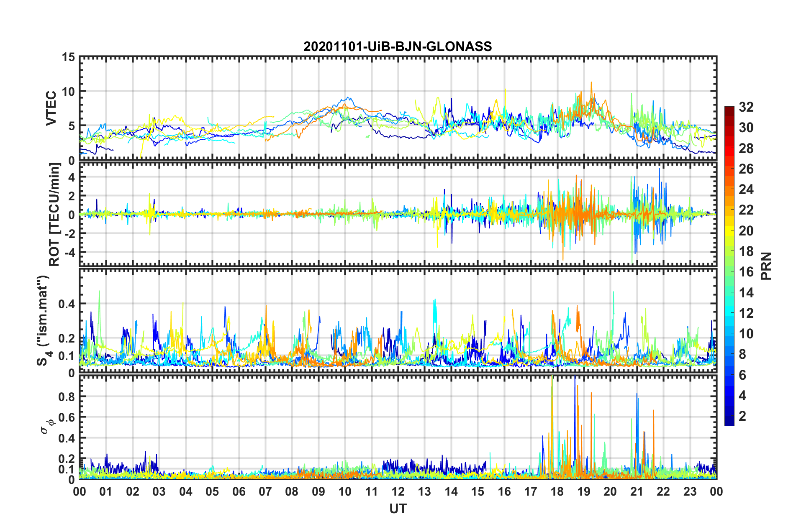796x532 pixels.
Task: Click colorbar tick label 22
Action: tap(746, 210)
